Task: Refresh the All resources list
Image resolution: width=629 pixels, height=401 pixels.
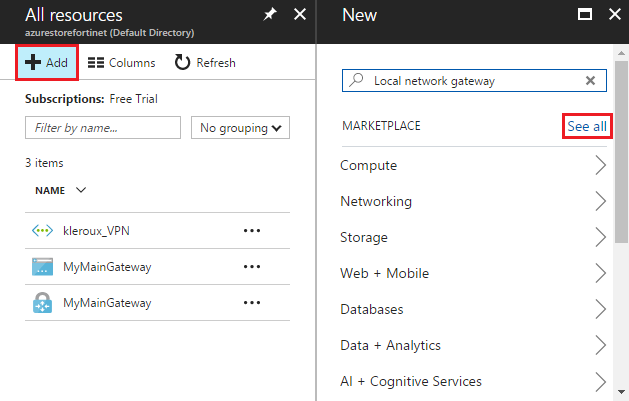Action: tap(205, 63)
